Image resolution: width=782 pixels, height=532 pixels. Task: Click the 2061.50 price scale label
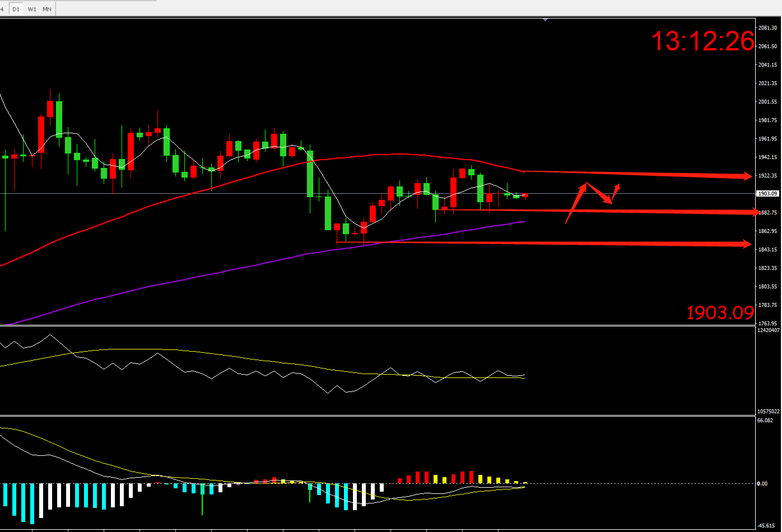point(767,46)
